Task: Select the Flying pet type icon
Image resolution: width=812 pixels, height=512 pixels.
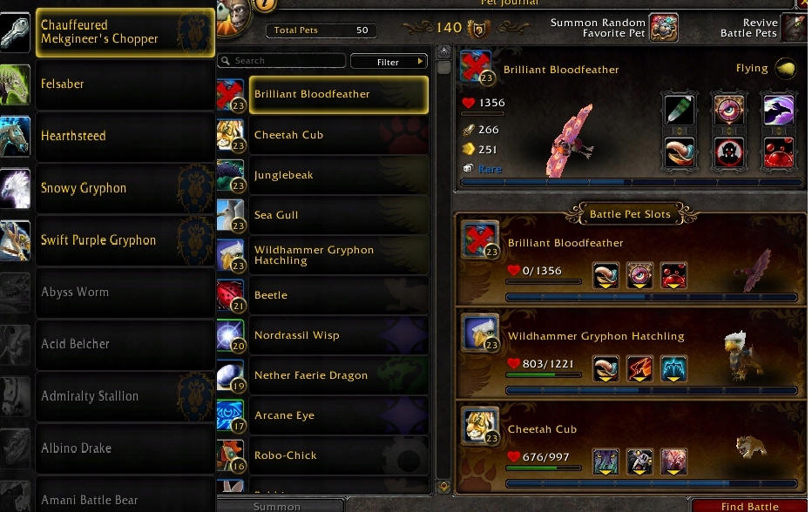Action: [786, 68]
